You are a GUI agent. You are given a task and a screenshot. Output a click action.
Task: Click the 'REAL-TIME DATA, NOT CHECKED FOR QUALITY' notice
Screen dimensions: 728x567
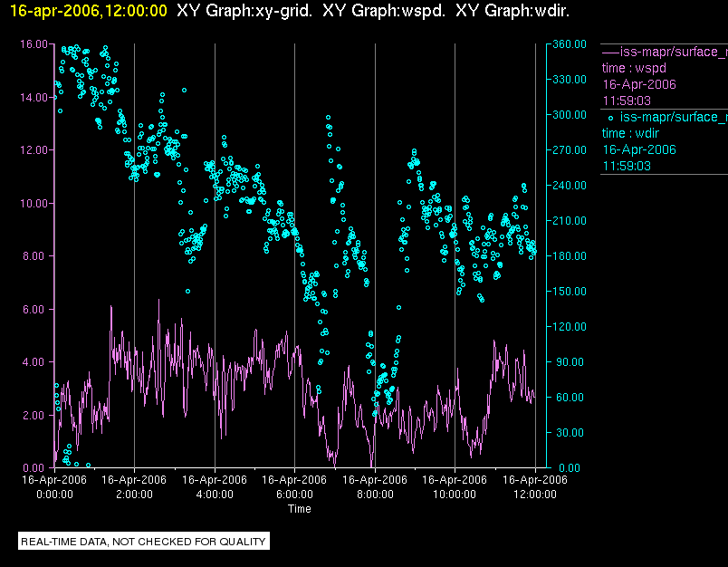143,542
